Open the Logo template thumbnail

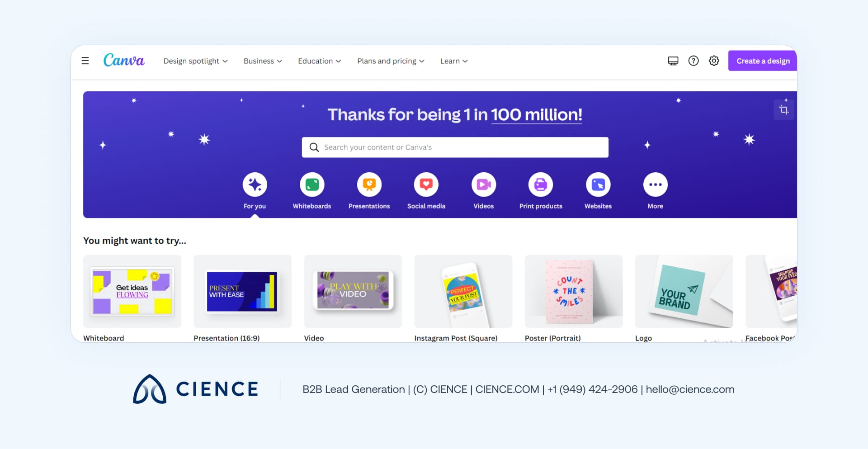(684, 292)
